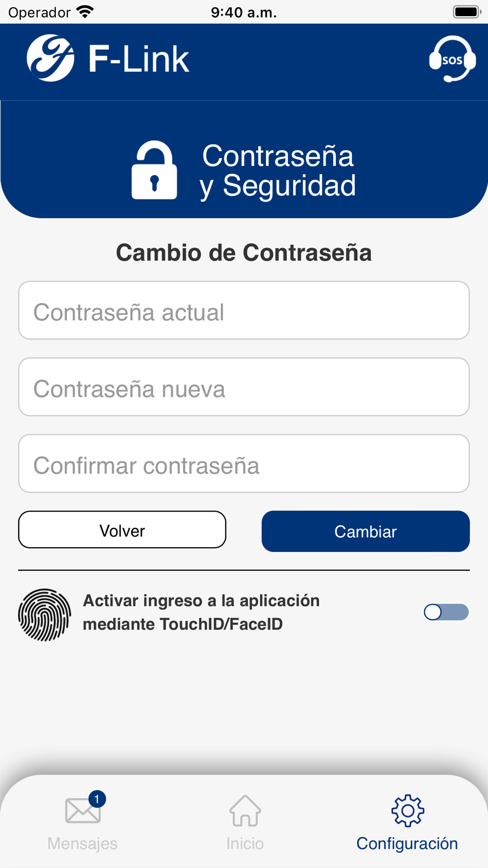Viewport: 488px width, 868px height.
Task: Tap the battery status icon
Action: tap(467, 12)
